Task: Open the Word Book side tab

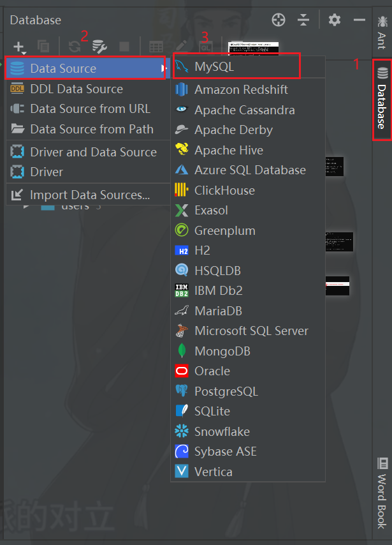Action: coord(382,493)
